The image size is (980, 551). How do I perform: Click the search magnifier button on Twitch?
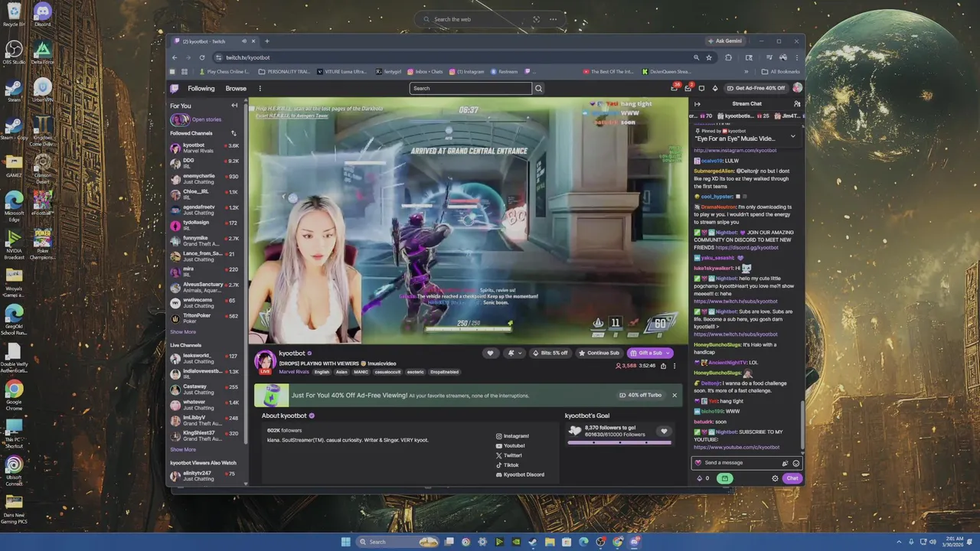click(538, 88)
